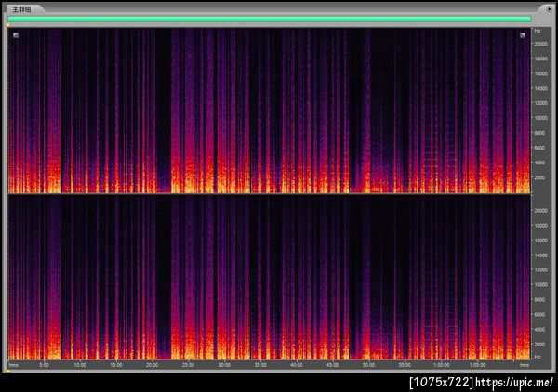
Task: Click the 15:00 mark on the time ruler
Action: (x=116, y=365)
